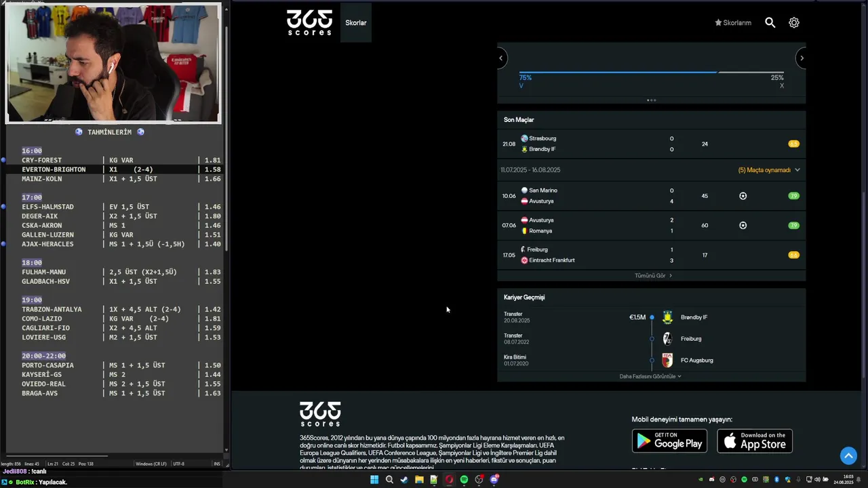The height and width of the screenshot is (488, 868).
Task: Click the Windows (CR LF) status bar entry
Action: point(150,464)
